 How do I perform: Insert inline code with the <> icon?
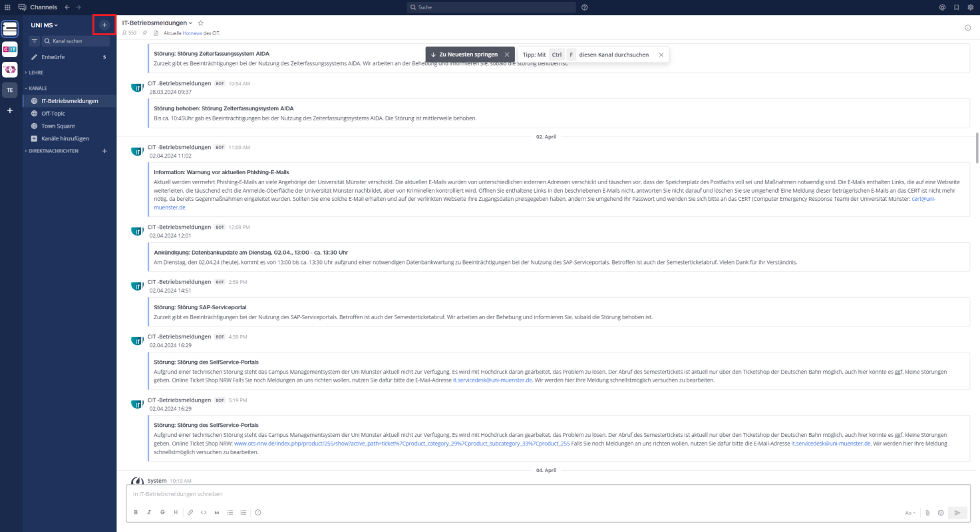click(x=204, y=513)
